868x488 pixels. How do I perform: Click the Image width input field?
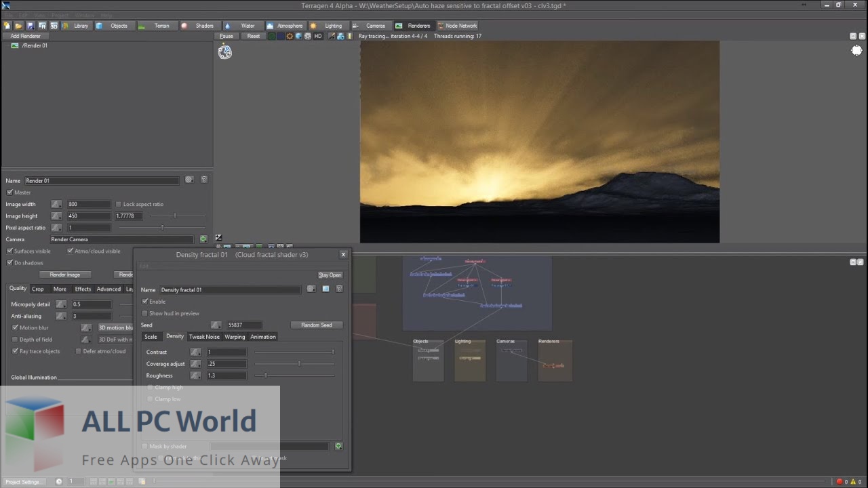(x=89, y=204)
